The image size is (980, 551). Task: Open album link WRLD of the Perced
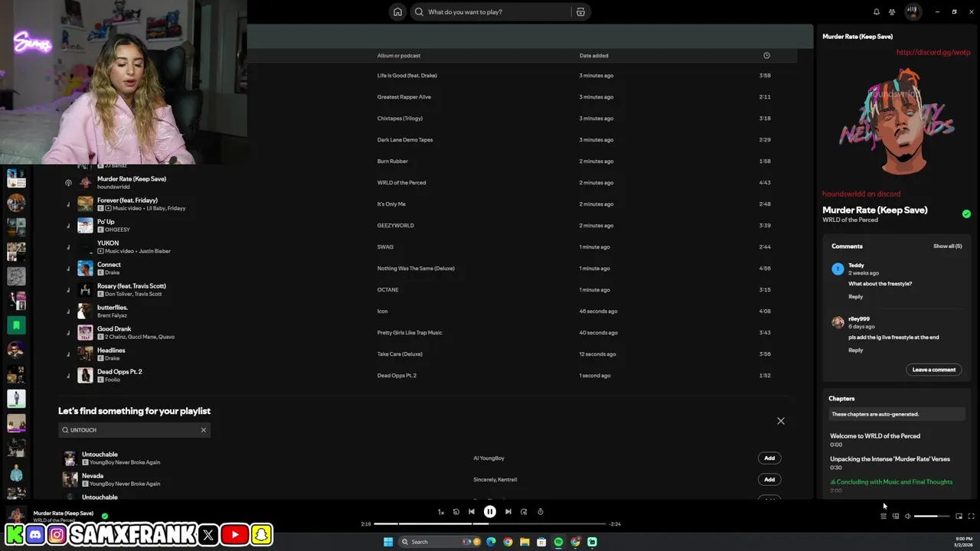click(x=401, y=183)
